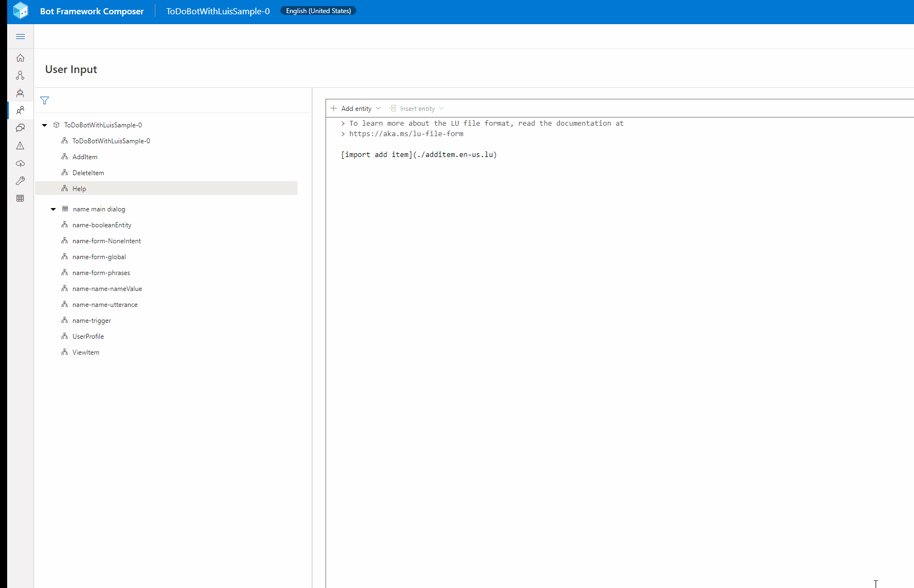Open the form dialogs table icon
Viewport: 914px width, 588px height.
(20, 198)
